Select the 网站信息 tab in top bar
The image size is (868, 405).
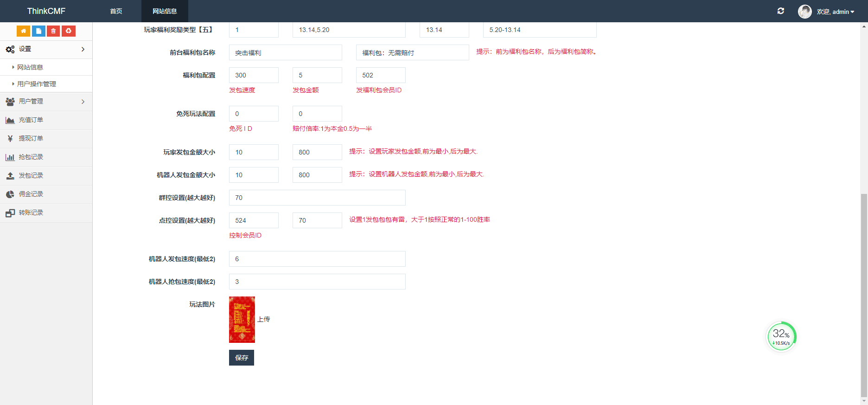point(165,11)
